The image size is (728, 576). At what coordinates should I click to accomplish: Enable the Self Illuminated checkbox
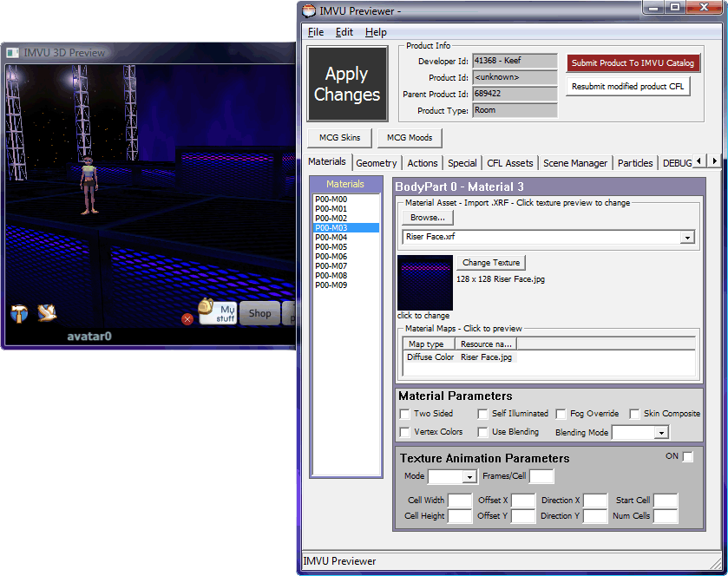482,414
